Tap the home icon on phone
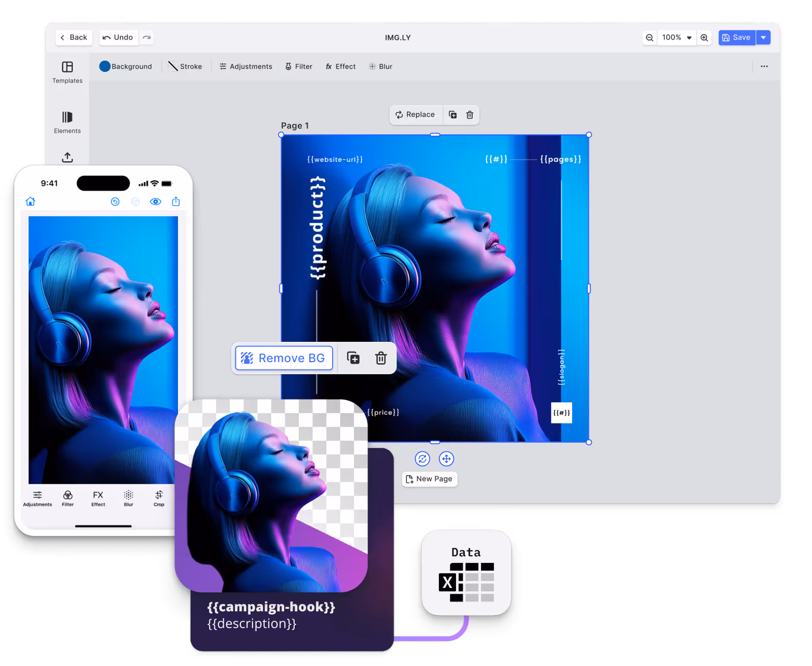 click(30, 201)
